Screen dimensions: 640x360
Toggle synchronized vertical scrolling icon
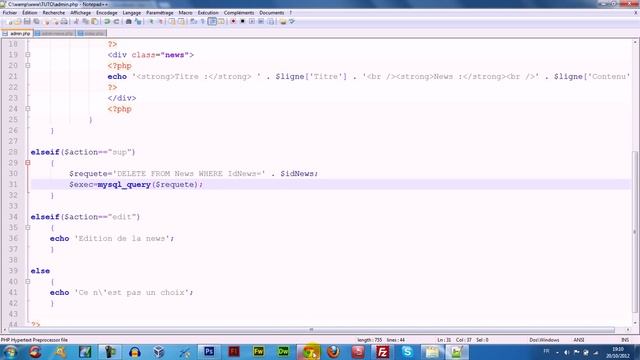[x=172, y=21]
